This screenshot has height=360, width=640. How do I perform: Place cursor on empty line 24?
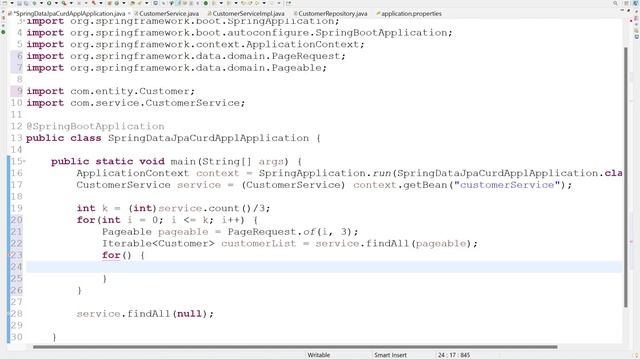pyautogui.click(x=324, y=267)
